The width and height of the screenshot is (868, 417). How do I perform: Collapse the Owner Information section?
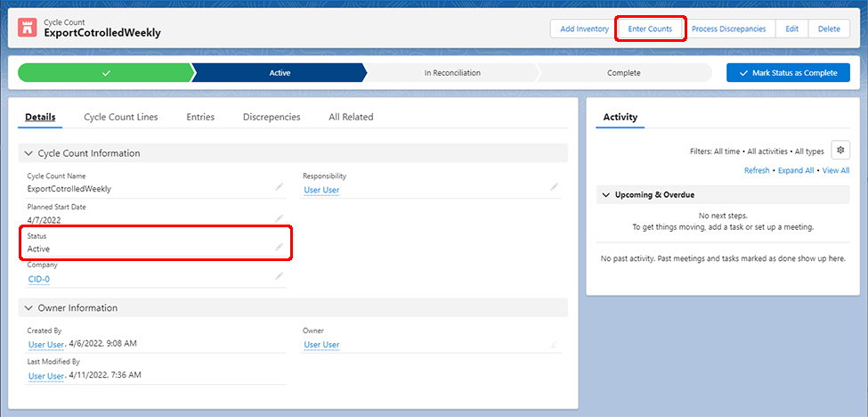click(28, 308)
